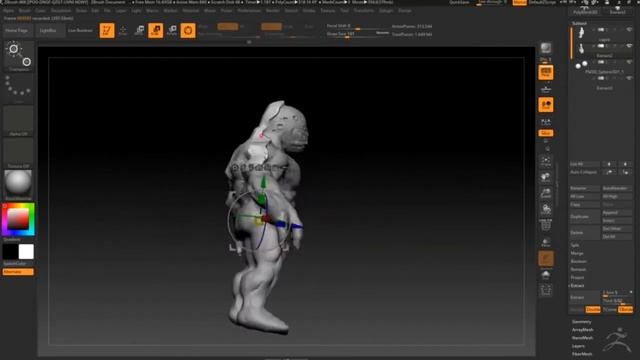Toggle the L.Sym local symmetry icon
Viewport: 640px width, 360px height.
tap(546, 122)
